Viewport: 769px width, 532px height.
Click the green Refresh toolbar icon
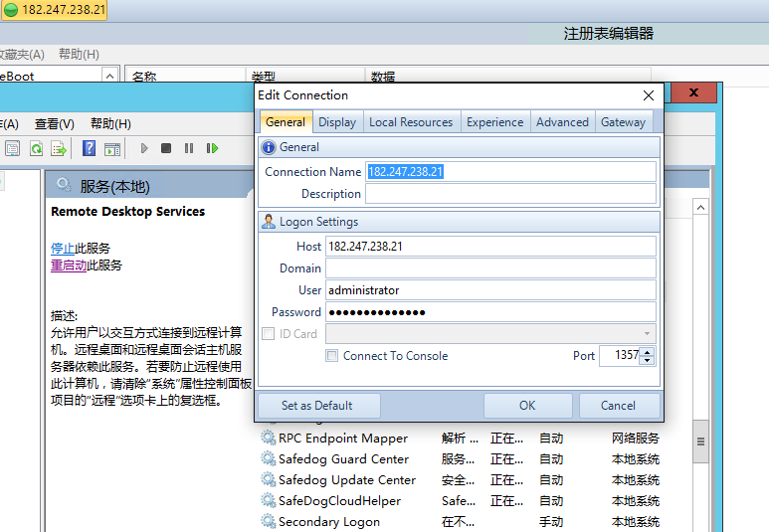point(36,148)
